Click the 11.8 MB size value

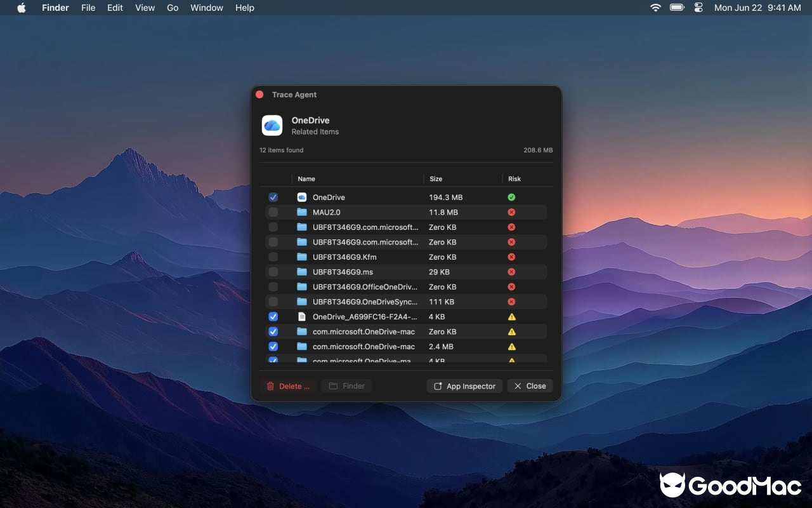tap(443, 212)
